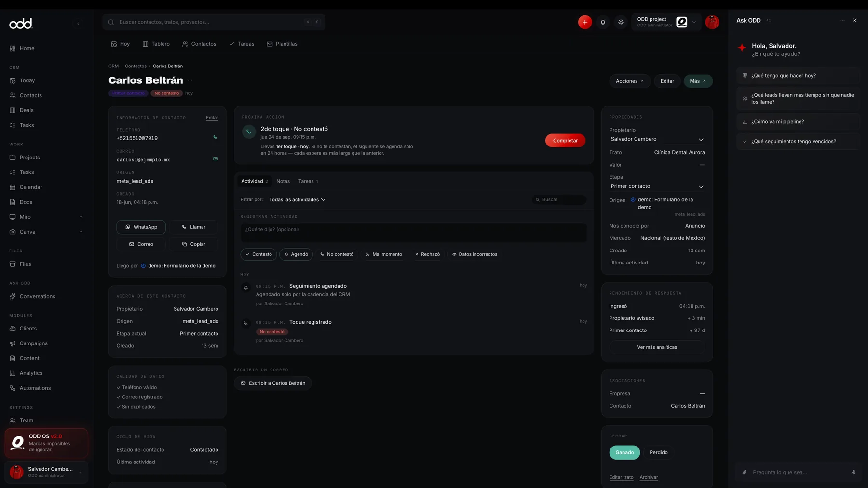
Task: Select the Agendó outcome chip
Action: point(296,254)
